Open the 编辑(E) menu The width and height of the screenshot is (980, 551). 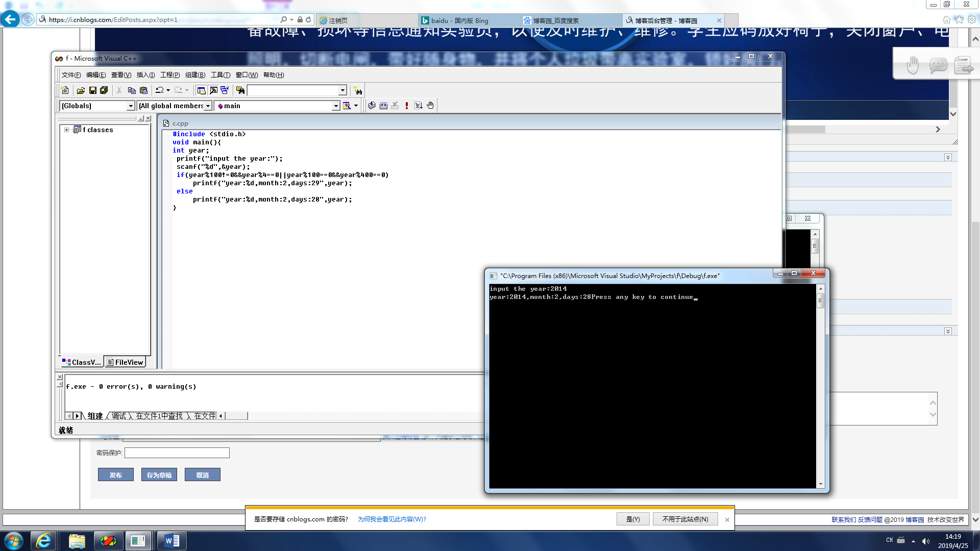coord(96,75)
